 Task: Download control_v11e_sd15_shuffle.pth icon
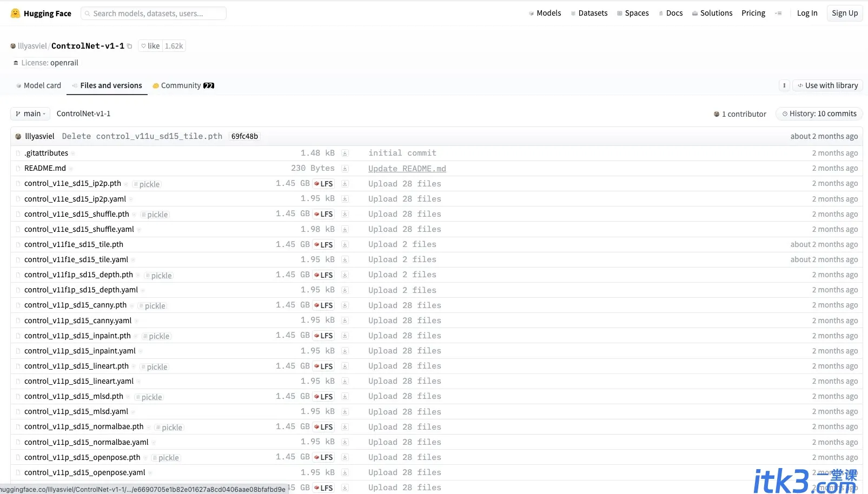coord(344,214)
